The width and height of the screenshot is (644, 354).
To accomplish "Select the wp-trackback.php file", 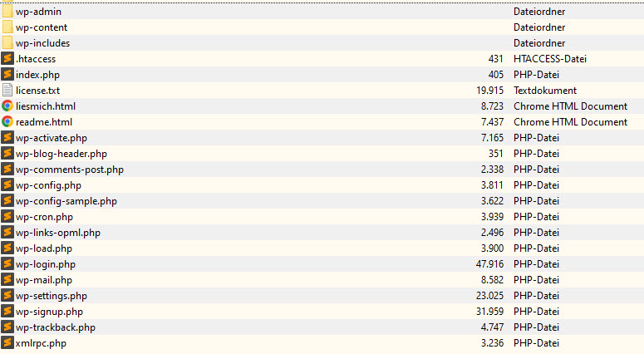I will point(56,327).
